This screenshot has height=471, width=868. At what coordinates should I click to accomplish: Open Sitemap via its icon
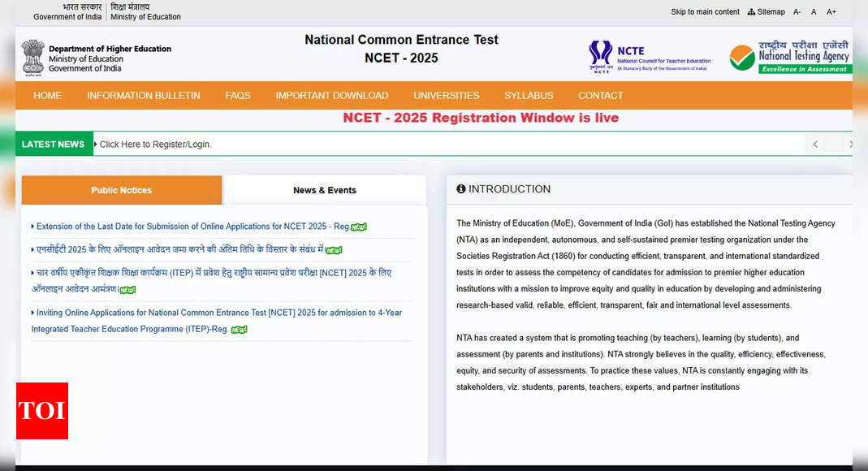[x=752, y=11]
